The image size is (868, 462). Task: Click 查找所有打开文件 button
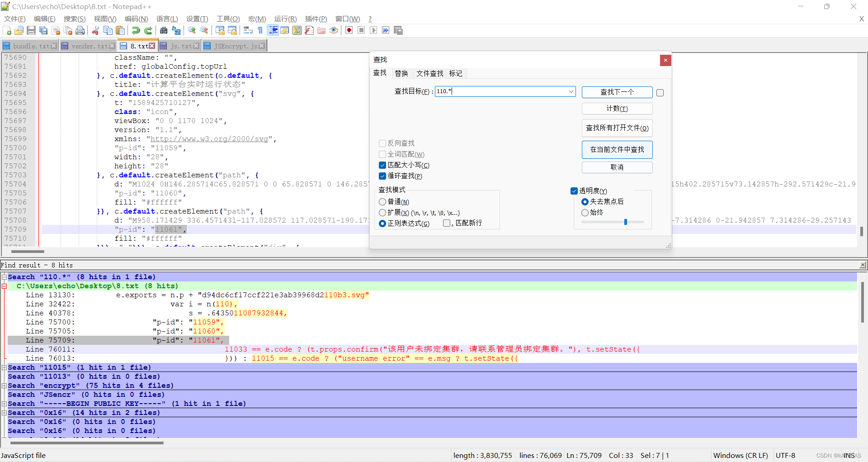(x=617, y=128)
